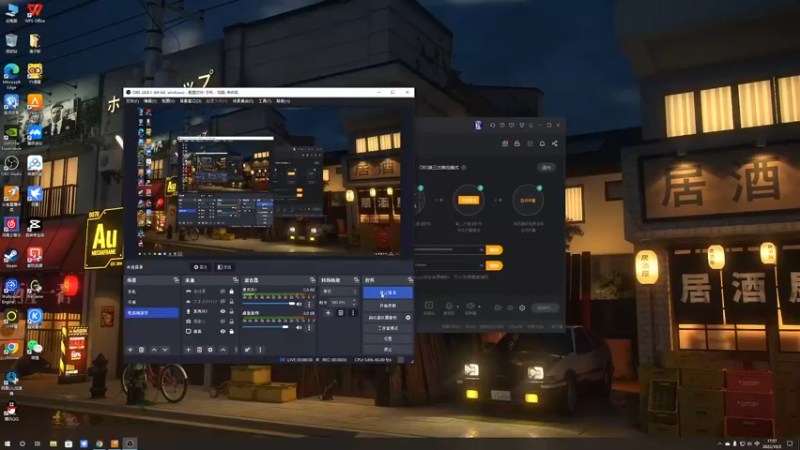Mute the desktop audio channel speaker icon

pos(299,328)
